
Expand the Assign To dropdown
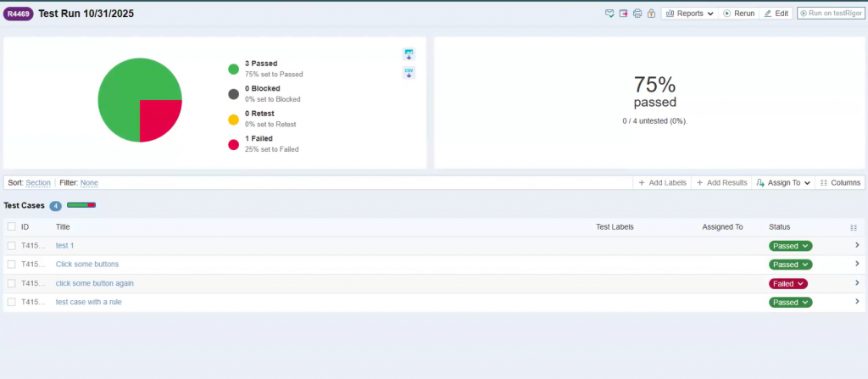point(783,182)
